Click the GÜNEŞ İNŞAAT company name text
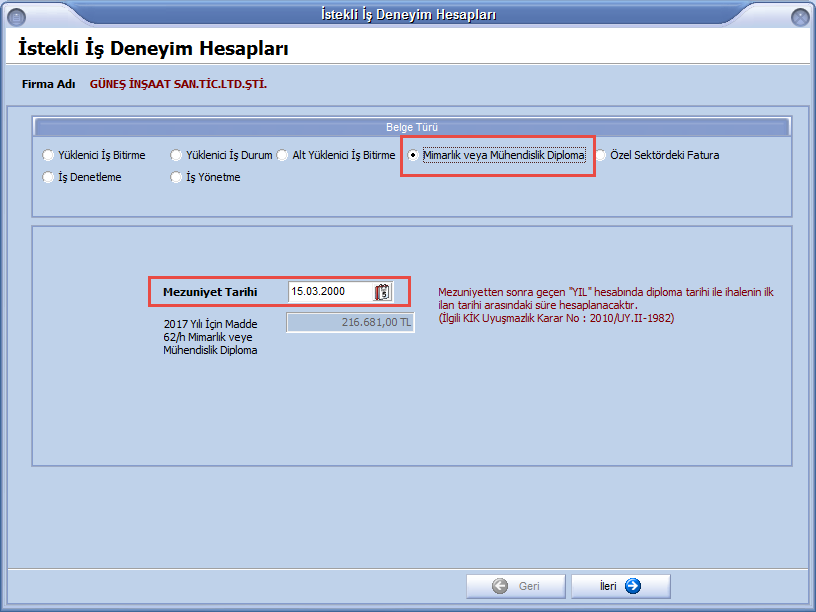Viewport: 816px width, 612px height. (x=178, y=84)
